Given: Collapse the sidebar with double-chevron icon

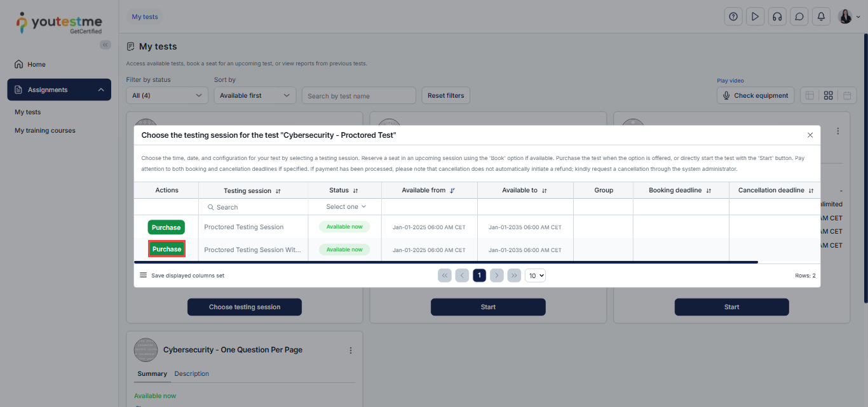Looking at the screenshot, I should 105,44.
